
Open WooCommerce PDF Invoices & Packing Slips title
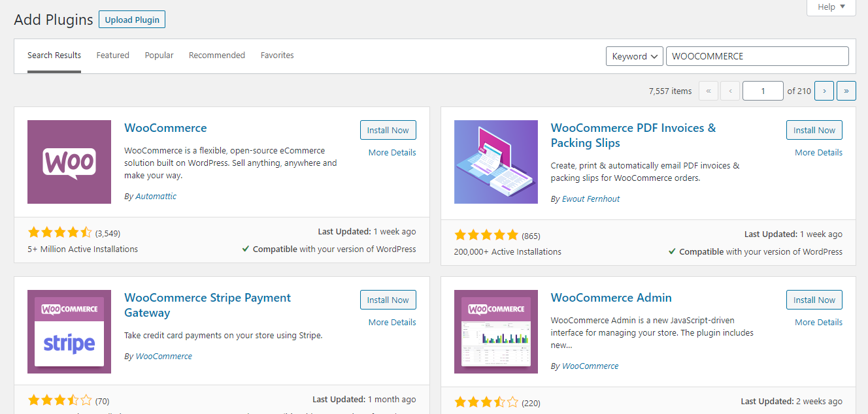click(x=633, y=135)
